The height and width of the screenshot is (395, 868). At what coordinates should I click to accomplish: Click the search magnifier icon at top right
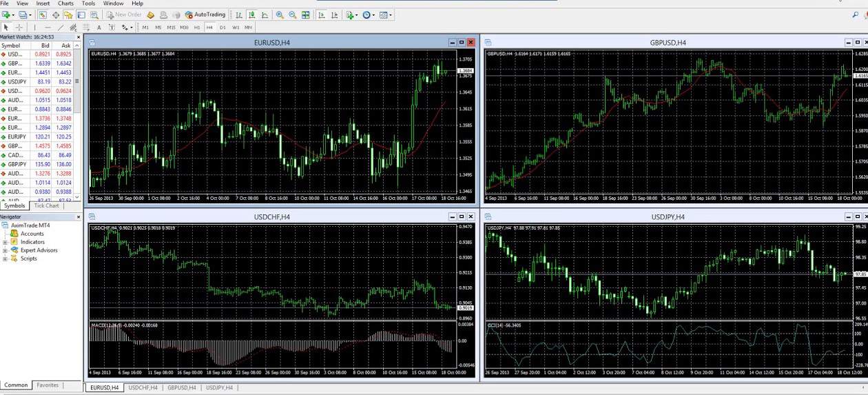pyautogui.click(x=856, y=14)
